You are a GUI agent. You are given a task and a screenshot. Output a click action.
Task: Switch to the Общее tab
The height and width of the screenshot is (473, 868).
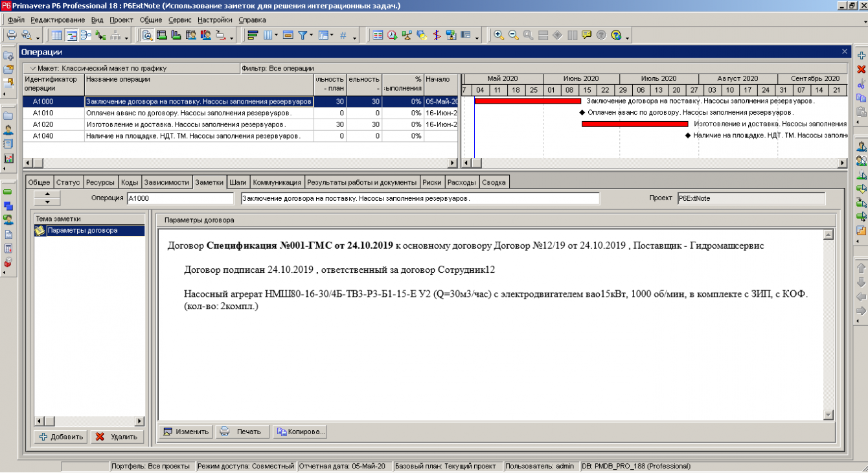(39, 182)
